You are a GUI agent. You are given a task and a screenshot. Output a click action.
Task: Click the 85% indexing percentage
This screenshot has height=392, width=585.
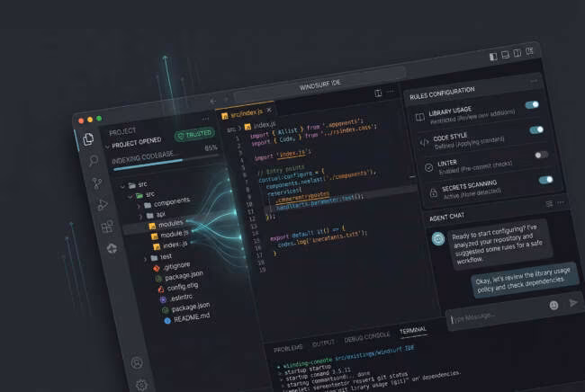tap(211, 148)
